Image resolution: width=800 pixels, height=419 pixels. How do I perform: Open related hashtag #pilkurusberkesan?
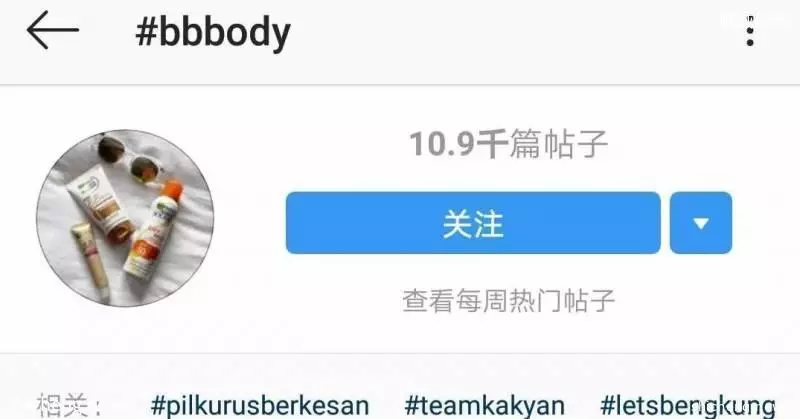pos(260,406)
